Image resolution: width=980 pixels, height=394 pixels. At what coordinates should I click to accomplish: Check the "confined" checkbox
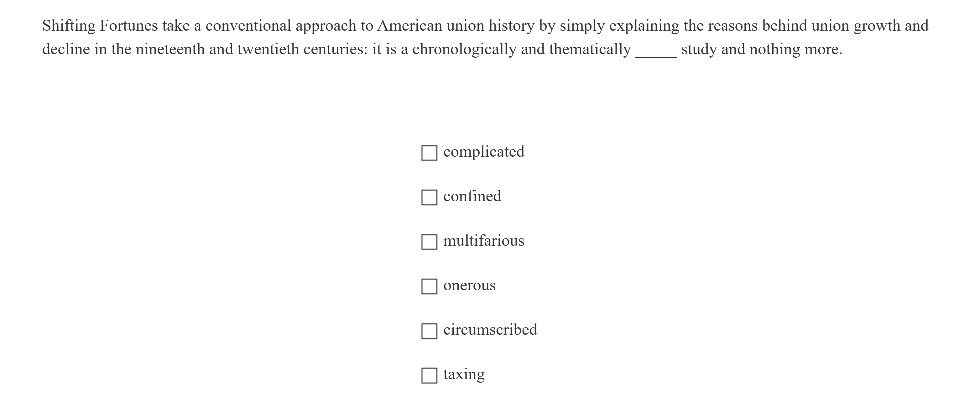[x=430, y=198]
